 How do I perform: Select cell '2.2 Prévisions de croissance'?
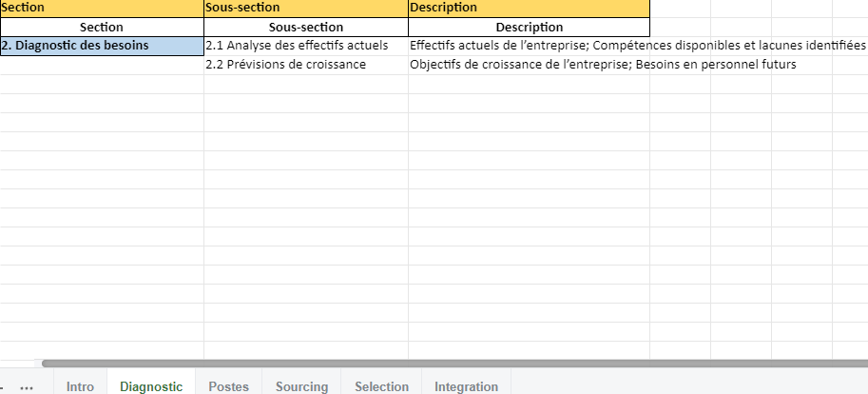click(306, 65)
